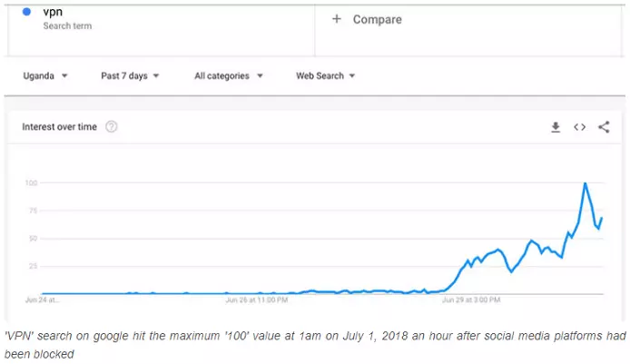Click the 50 y-axis label
630x364 pixels.
pos(32,238)
